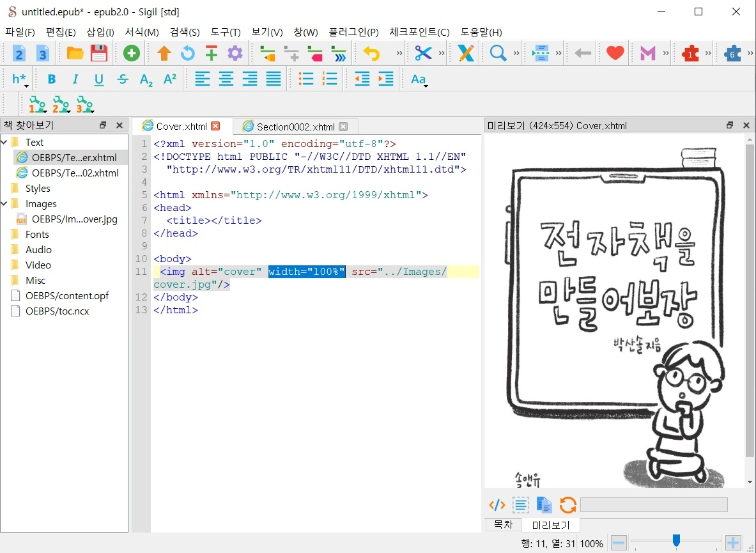Close the Cover.xhtml tab
Image resolution: width=756 pixels, height=553 pixels.
[215, 126]
